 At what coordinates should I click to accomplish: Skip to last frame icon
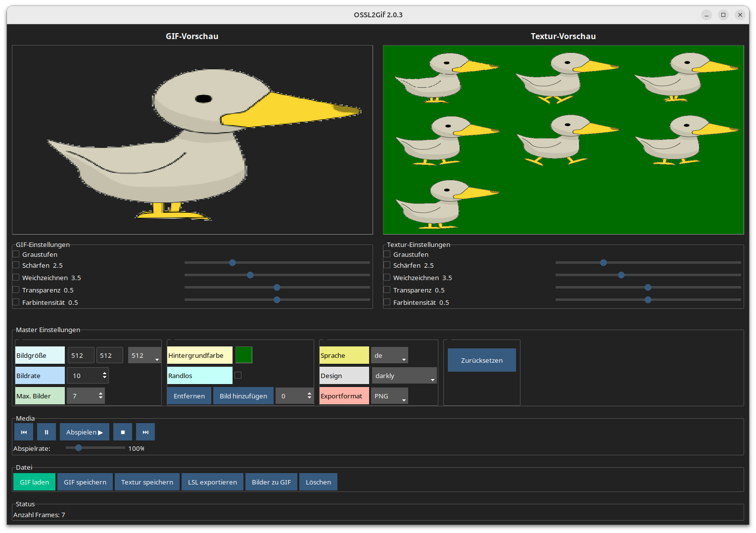coord(145,432)
